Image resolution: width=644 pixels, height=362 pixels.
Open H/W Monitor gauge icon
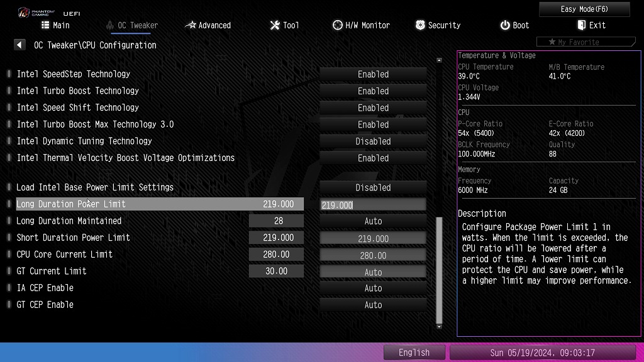337,25
